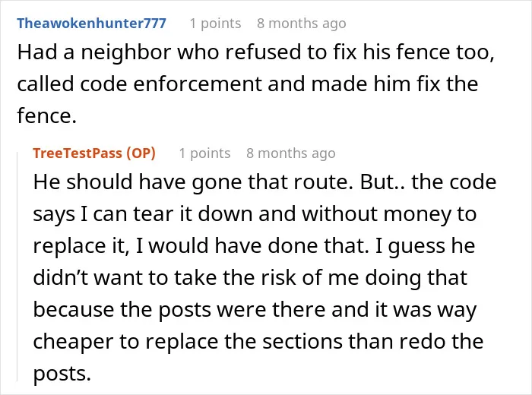Click the points score on Theawokenhunter777's comment

tap(215, 24)
